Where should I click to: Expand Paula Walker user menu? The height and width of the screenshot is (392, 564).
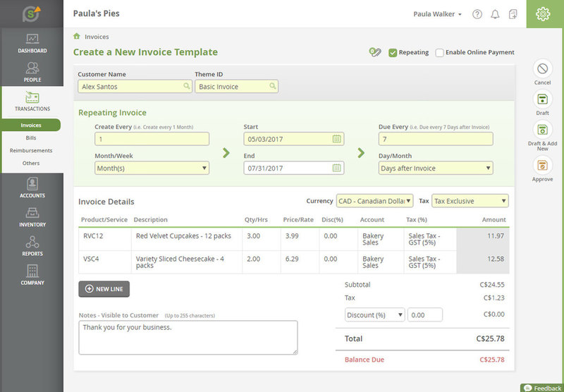[x=437, y=14]
